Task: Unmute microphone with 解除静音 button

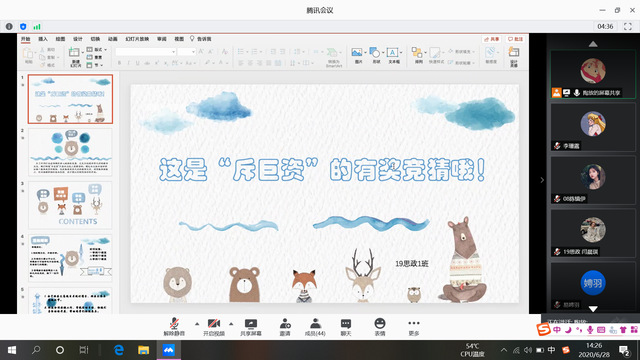Action: point(174,327)
